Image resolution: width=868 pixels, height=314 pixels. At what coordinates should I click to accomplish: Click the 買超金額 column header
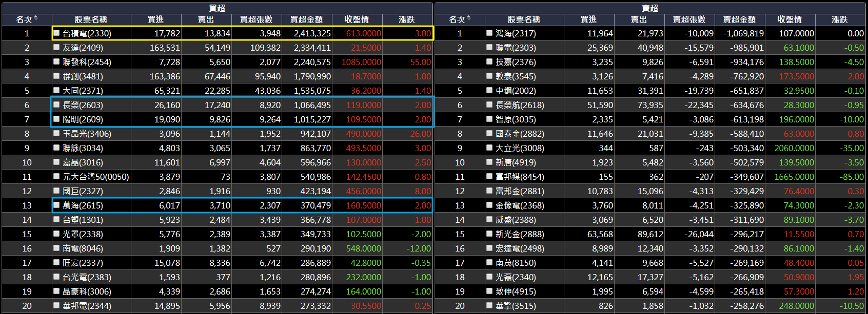pos(307,19)
